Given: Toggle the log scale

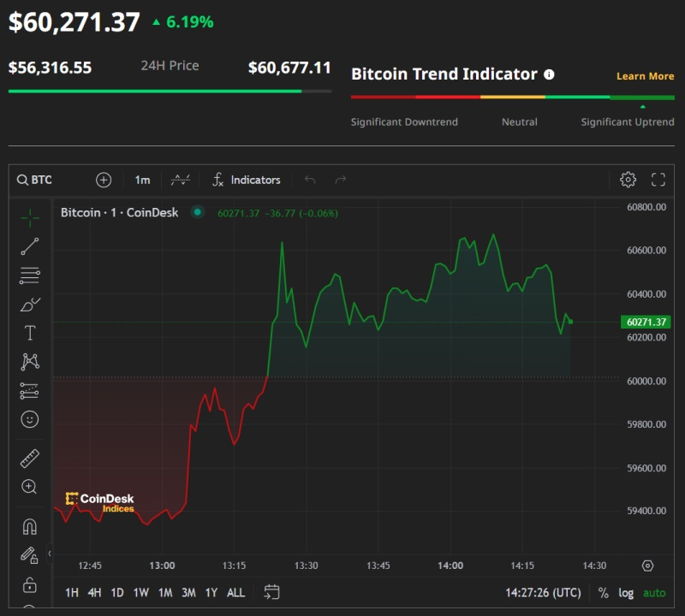Looking at the screenshot, I should (627, 592).
